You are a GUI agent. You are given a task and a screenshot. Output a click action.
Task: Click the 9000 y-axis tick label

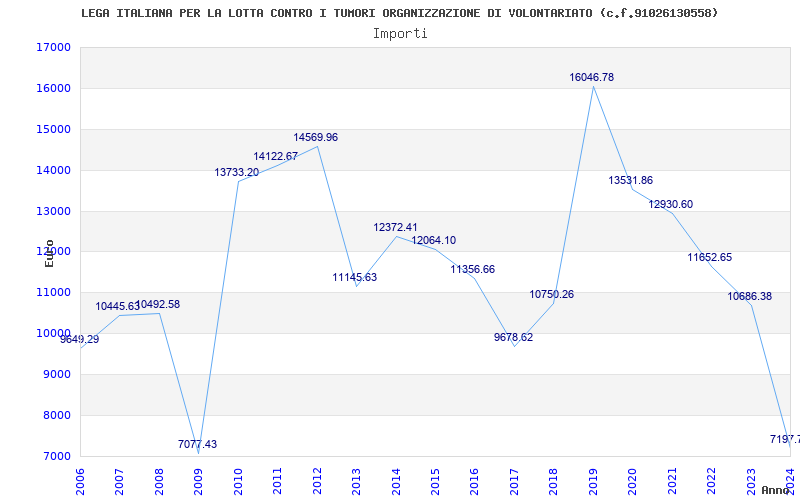pos(56,374)
